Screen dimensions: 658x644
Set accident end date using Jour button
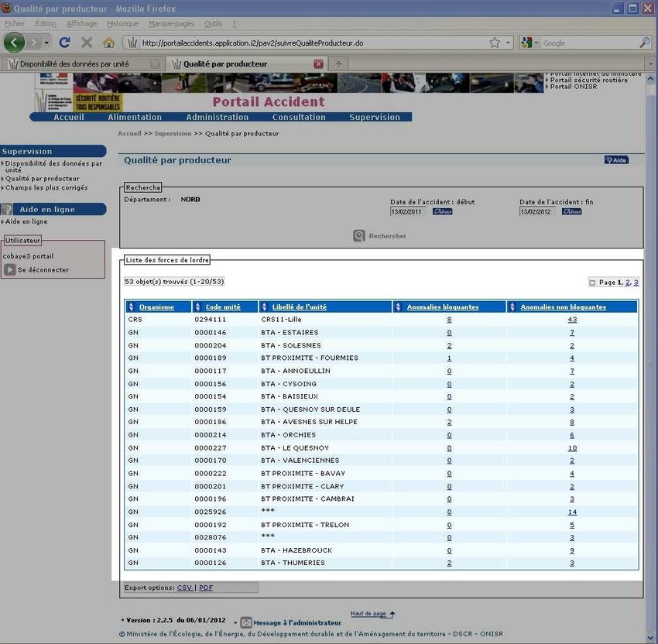pyautogui.click(x=571, y=211)
